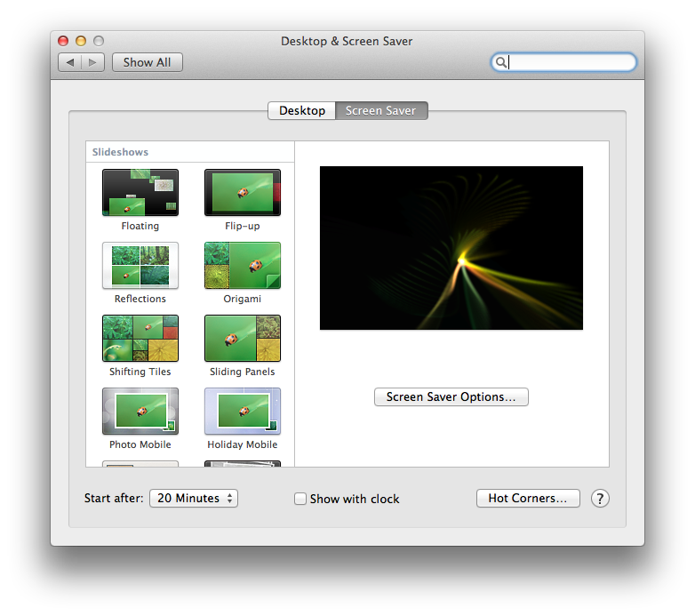Choose the Flip-up slideshow style
Viewport: 695px width, 616px height.
click(x=242, y=193)
